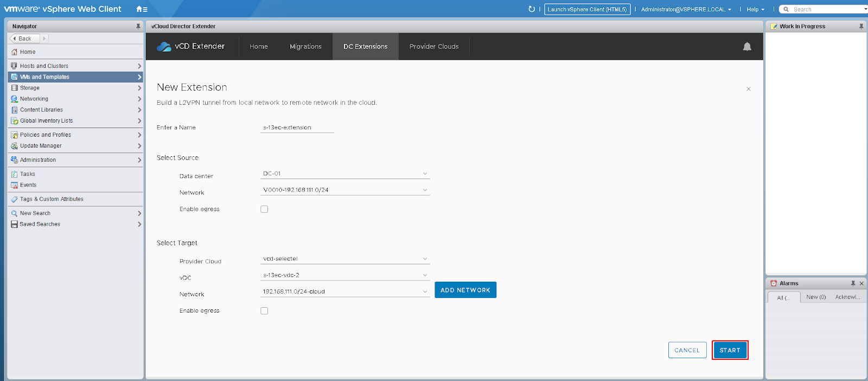Open the DC Extensions tab
Viewport: 868px width, 381px height.
tap(366, 47)
